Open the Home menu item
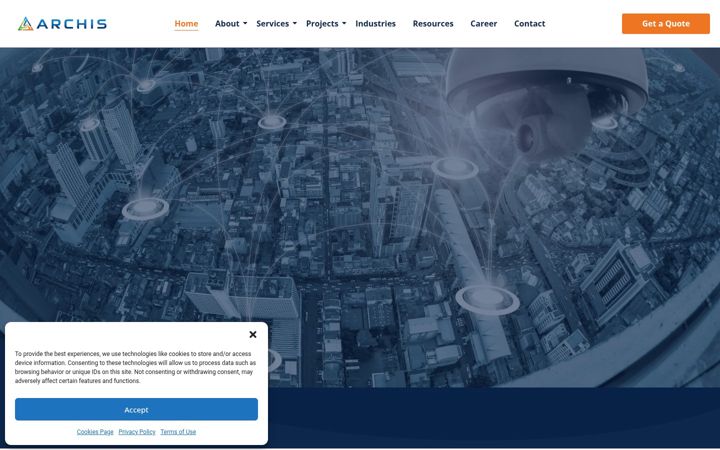Image resolution: width=720 pixels, height=450 pixels. point(186,23)
